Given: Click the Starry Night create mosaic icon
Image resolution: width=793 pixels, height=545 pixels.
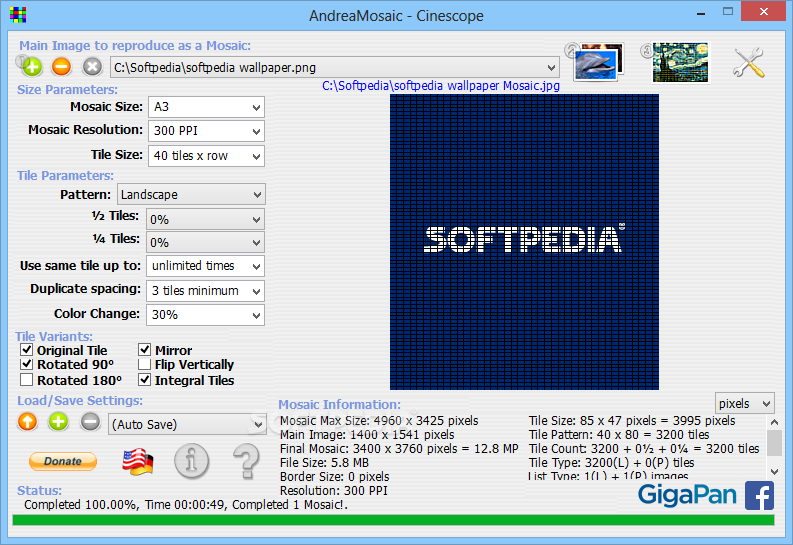Looking at the screenshot, I should (x=680, y=63).
